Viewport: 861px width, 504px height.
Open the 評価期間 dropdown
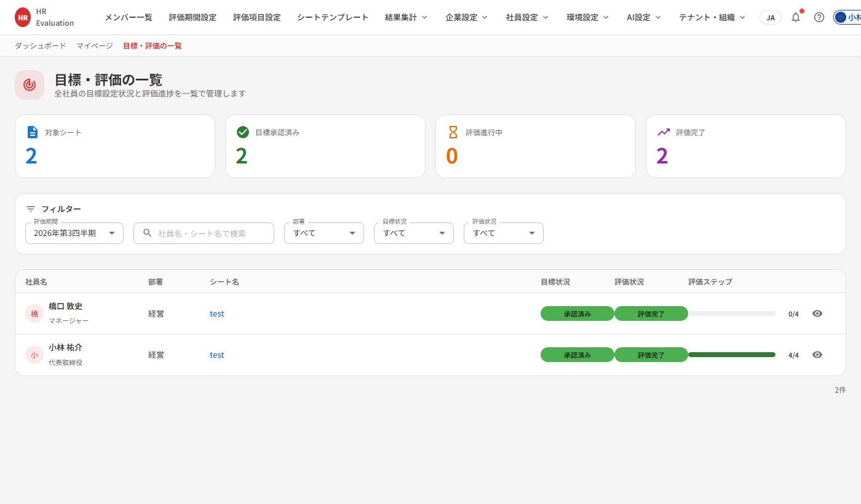(74, 233)
